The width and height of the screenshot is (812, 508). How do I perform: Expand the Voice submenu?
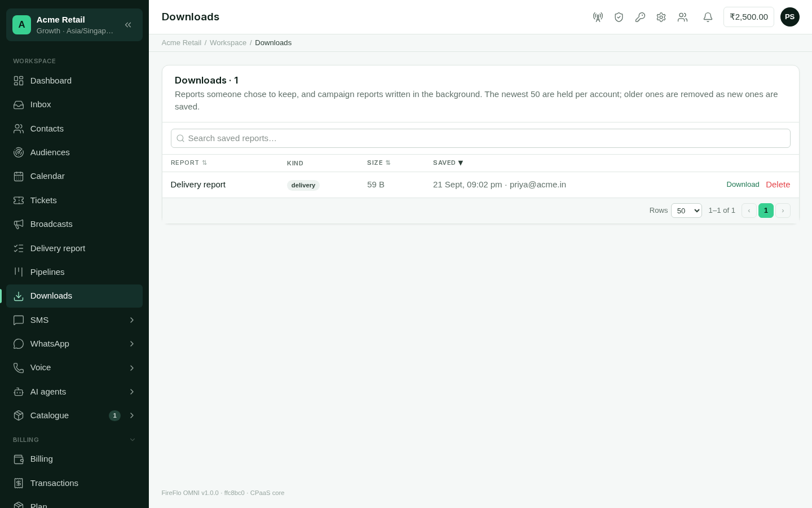click(74, 367)
